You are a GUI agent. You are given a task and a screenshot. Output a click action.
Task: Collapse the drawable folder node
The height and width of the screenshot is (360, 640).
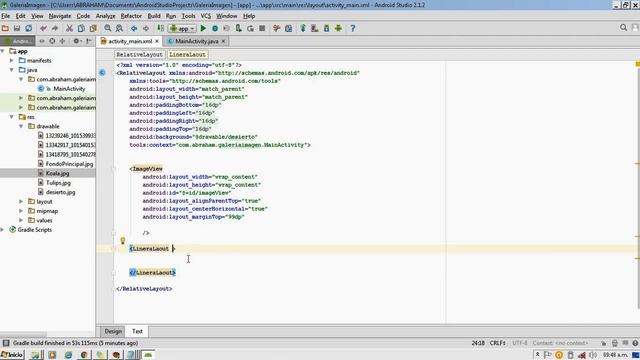21,126
